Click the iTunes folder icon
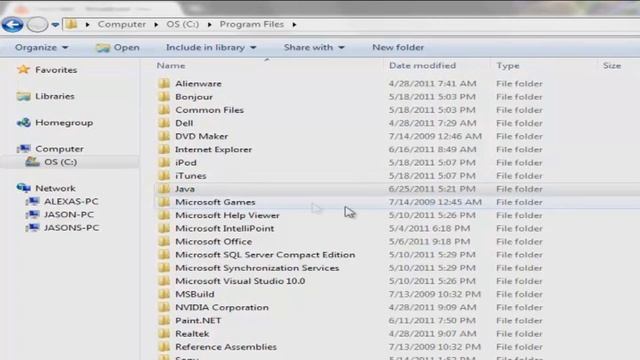The width and height of the screenshot is (640, 360). 164,176
